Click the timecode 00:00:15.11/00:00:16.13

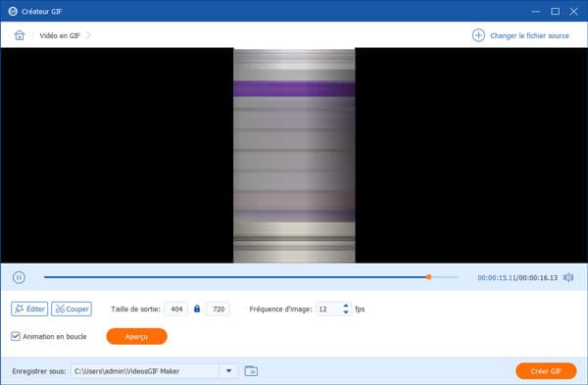(x=517, y=278)
